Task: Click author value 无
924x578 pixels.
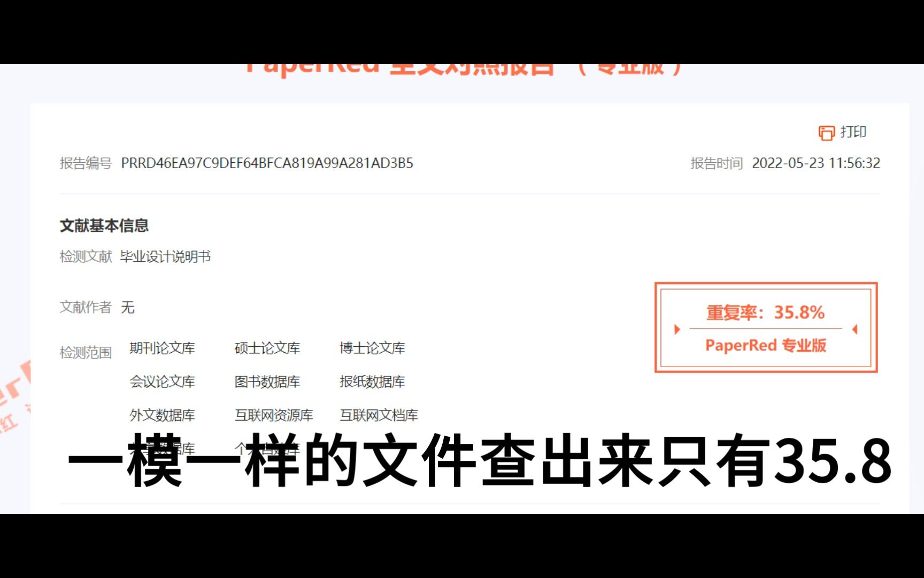Action: (128, 307)
